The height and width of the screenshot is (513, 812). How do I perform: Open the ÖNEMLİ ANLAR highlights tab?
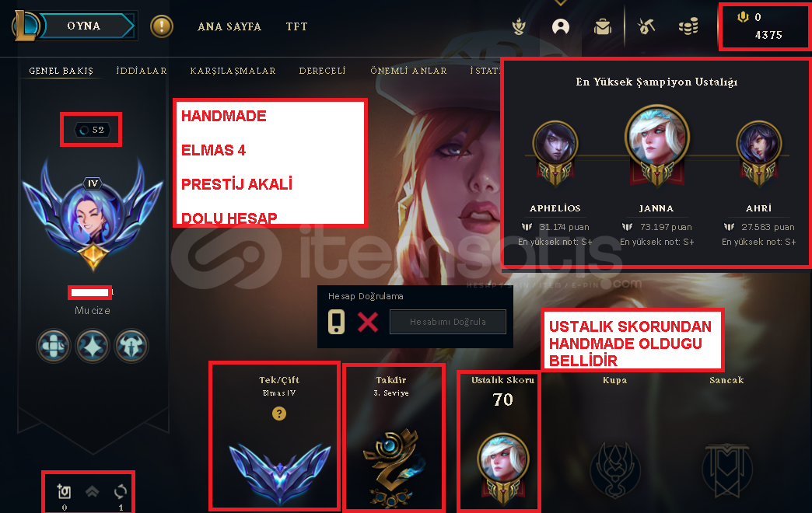tap(408, 71)
